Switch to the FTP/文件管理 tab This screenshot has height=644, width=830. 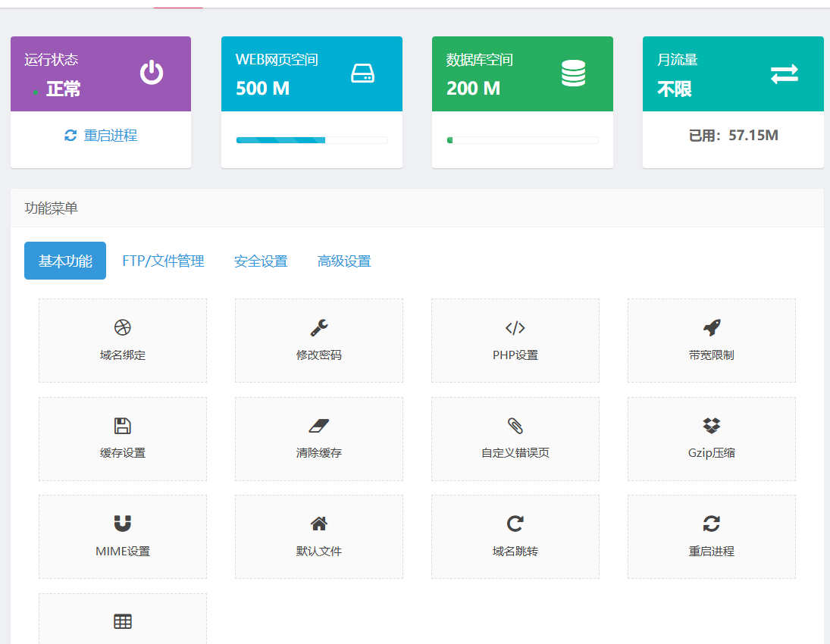coord(163,261)
